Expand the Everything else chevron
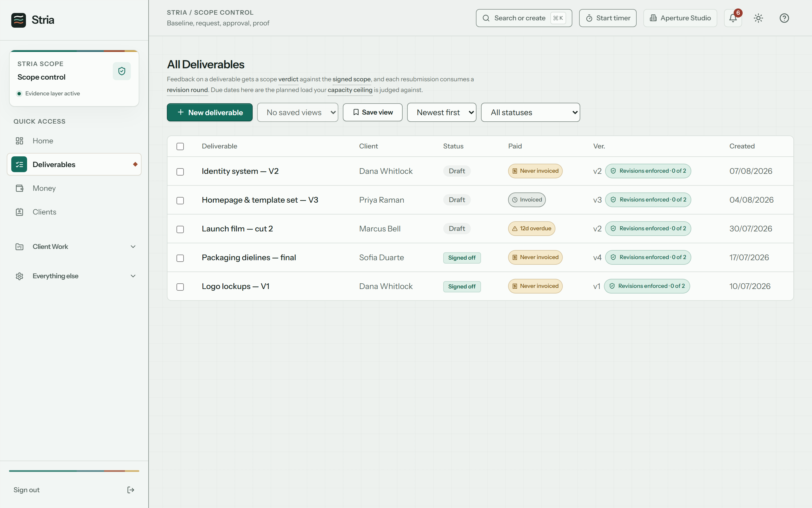This screenshot has height=508, width=812. coord(133,276)
